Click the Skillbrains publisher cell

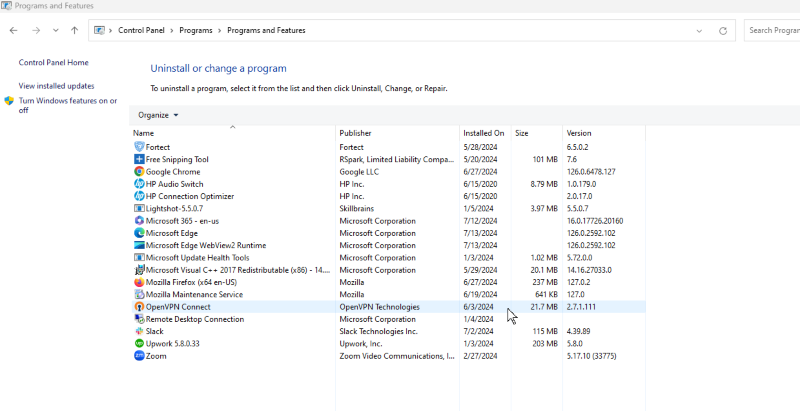[357, 209]
